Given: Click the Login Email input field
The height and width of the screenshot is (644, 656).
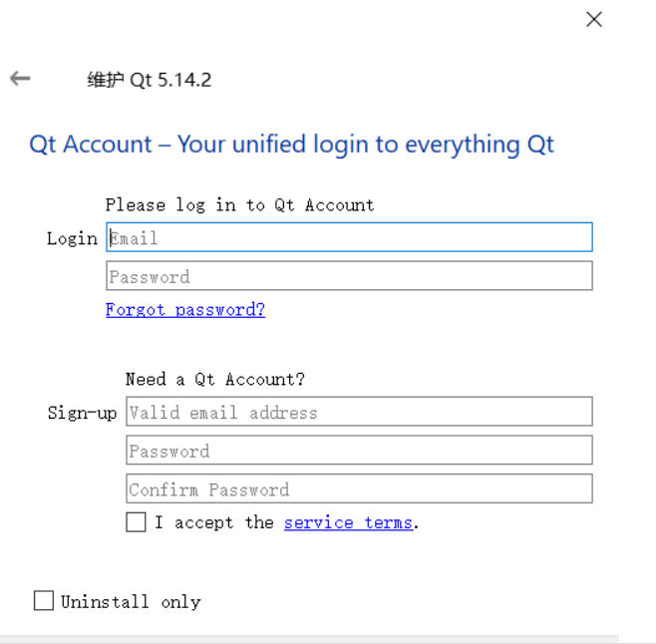Looking at the screenshot, I should pyautogui.click(x=349, y=237).
